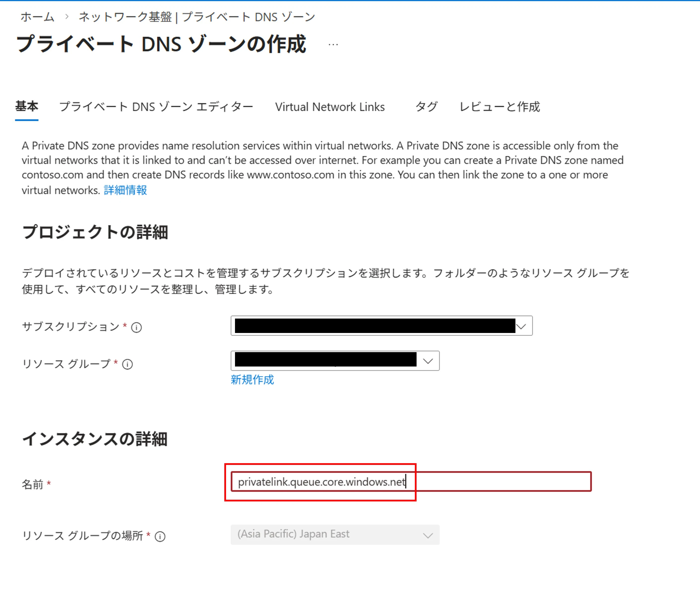Viewport: 700px width, 615px height.
Task: Open the Japan East location dropdown
Action: point(428,535)
